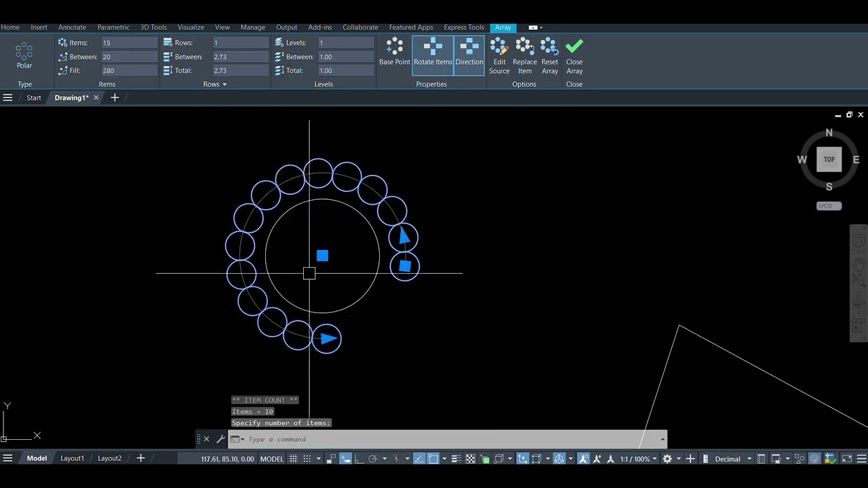Screen dimensions: 868x488
Task: Click the TOP face of ViewCube
Action: (x=829, y=159)
